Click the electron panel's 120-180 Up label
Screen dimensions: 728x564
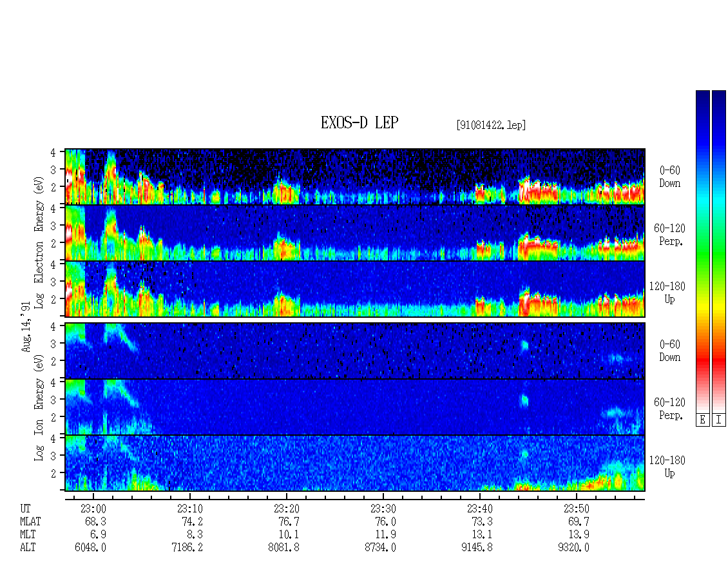[x=667, y=293]
